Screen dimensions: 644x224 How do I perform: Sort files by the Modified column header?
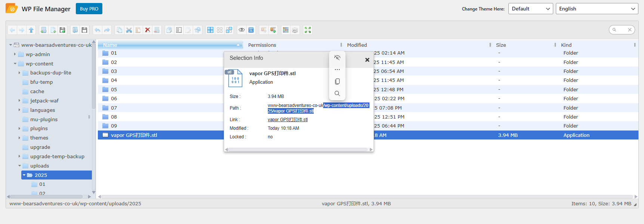pyautogui.click(x=357, y=45)
